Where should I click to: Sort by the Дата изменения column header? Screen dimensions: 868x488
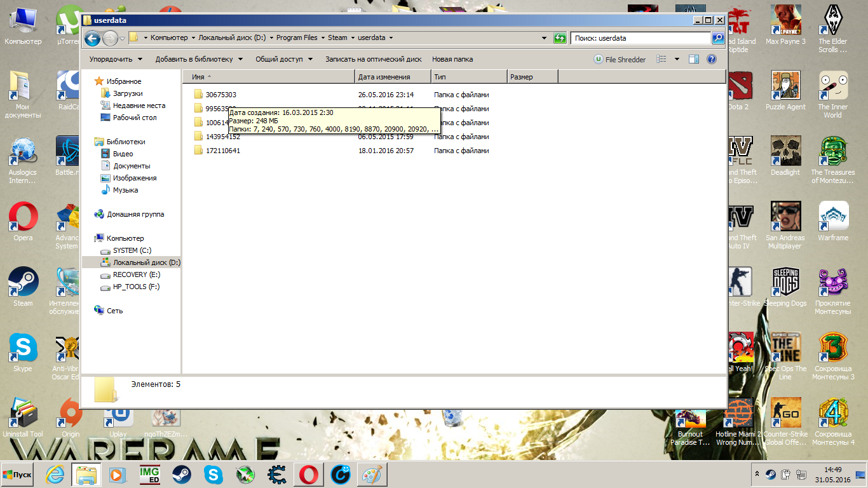click(393, 77)
